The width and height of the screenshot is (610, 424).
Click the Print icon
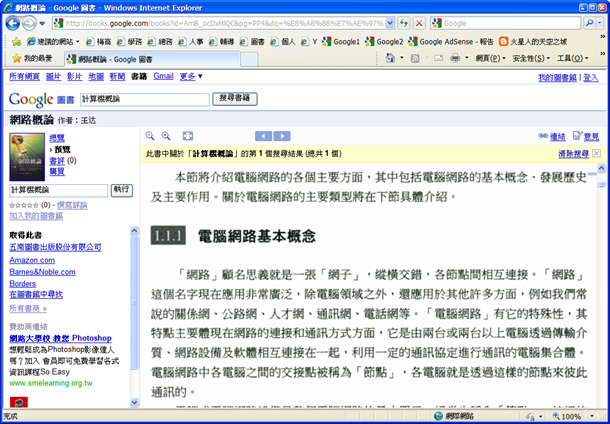click(x=455, y=58)
